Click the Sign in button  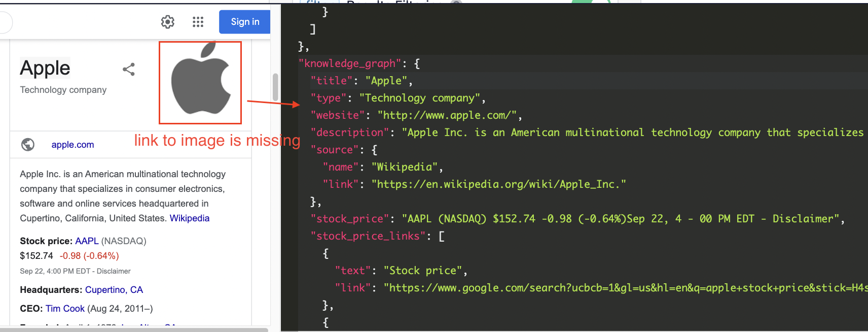click(x=245, y=22)
